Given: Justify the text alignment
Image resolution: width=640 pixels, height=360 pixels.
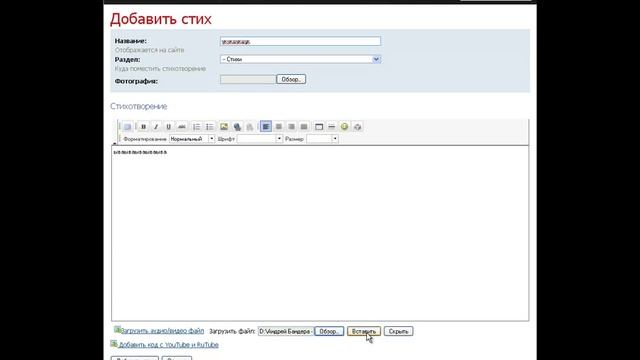Looking at the screenshot, I should pos(304,127).
